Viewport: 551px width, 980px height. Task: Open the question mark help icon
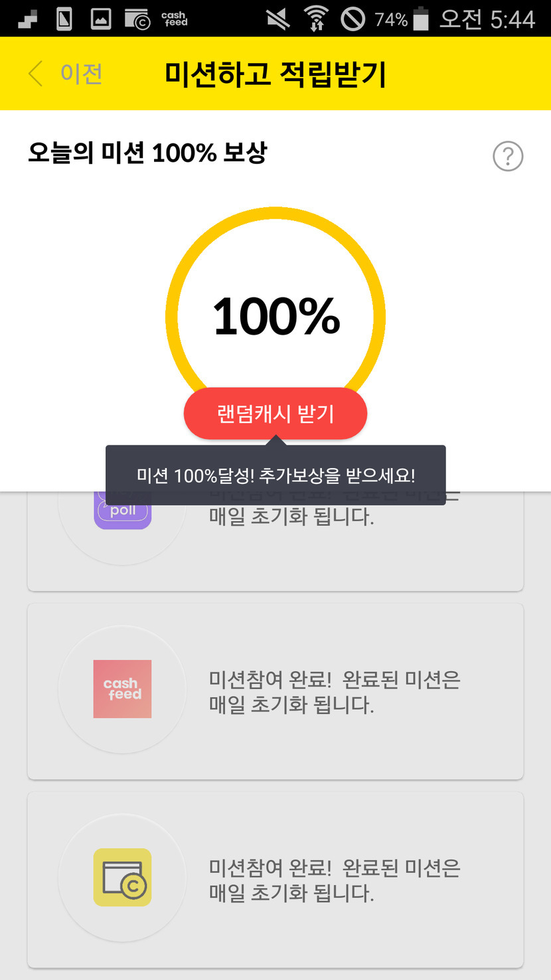(x=508, y=157)
